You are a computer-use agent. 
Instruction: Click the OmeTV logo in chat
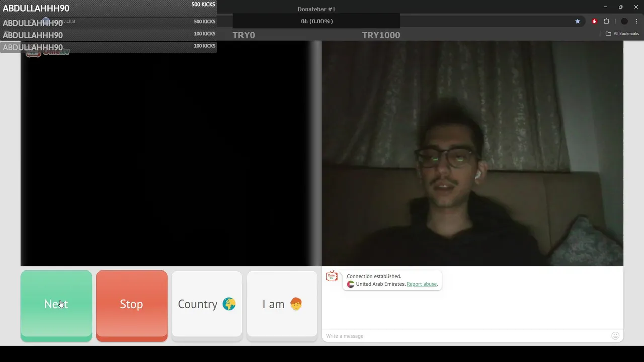click(x=332, y=276)
